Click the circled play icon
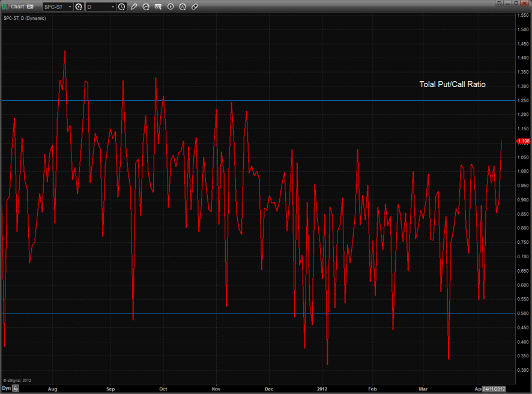The width and height of the screenshot is (532, 394). [x=171, y=7]
